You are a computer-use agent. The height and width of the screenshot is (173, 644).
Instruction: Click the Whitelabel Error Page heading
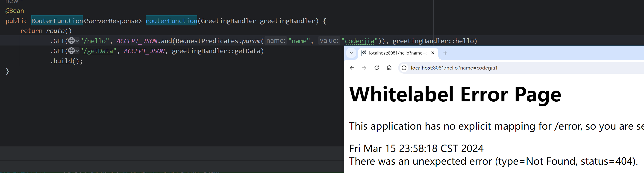[x=455, y=94]
